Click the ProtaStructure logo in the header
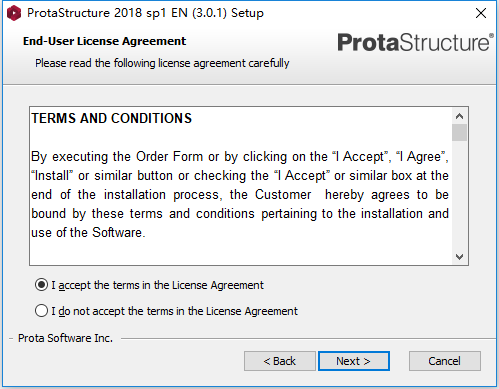This screenshot has width=499, height=389. click(x=415, y=42)
